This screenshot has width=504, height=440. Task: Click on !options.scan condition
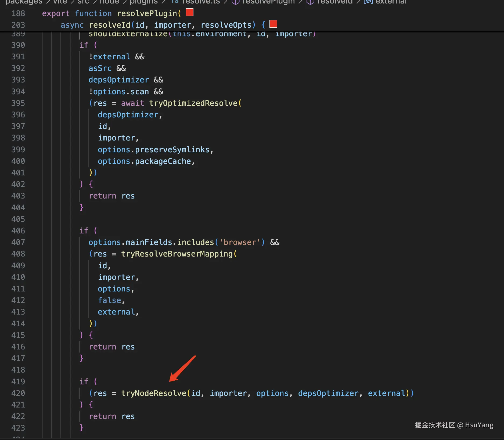[x=119, y=92]
